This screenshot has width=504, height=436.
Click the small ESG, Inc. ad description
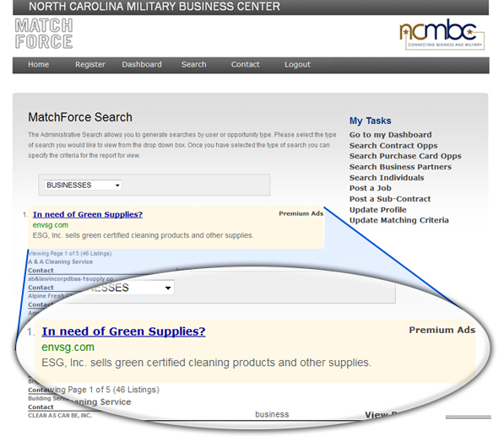pyautogui.click(x=143, y=235)
